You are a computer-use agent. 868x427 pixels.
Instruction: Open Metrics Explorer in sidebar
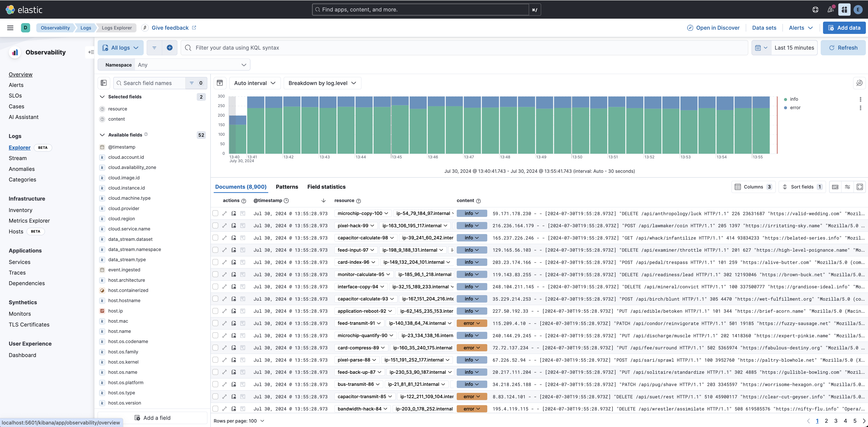point(29,221)
